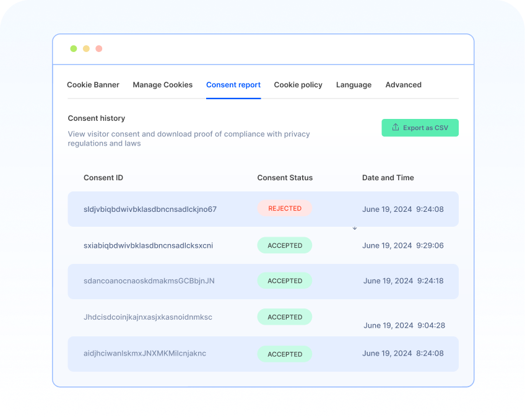This screenshot has height=420, width=525.
Task: Open the Advanced tab
Action: (x=403, y=85)
